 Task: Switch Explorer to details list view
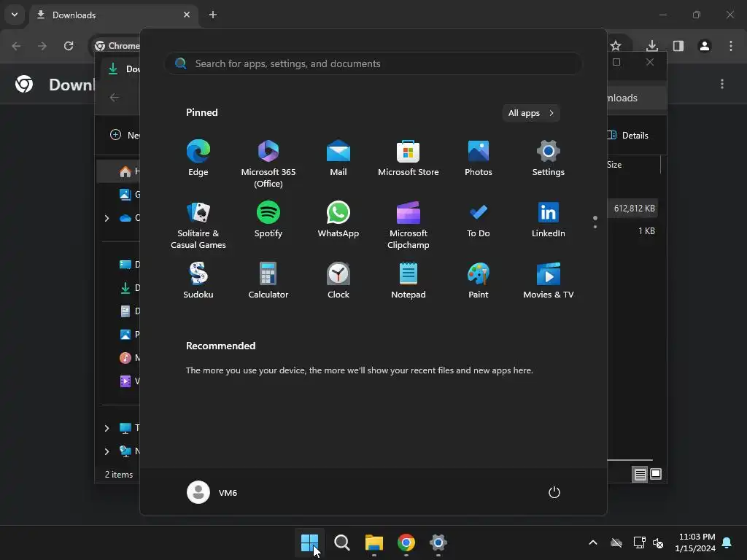(x=640, y=474)
